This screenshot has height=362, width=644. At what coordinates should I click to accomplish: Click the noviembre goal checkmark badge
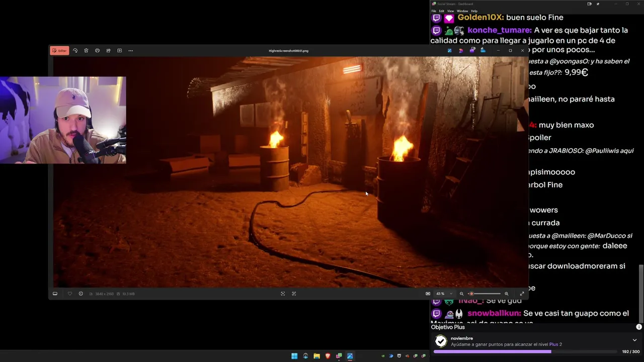pos(441,341)
